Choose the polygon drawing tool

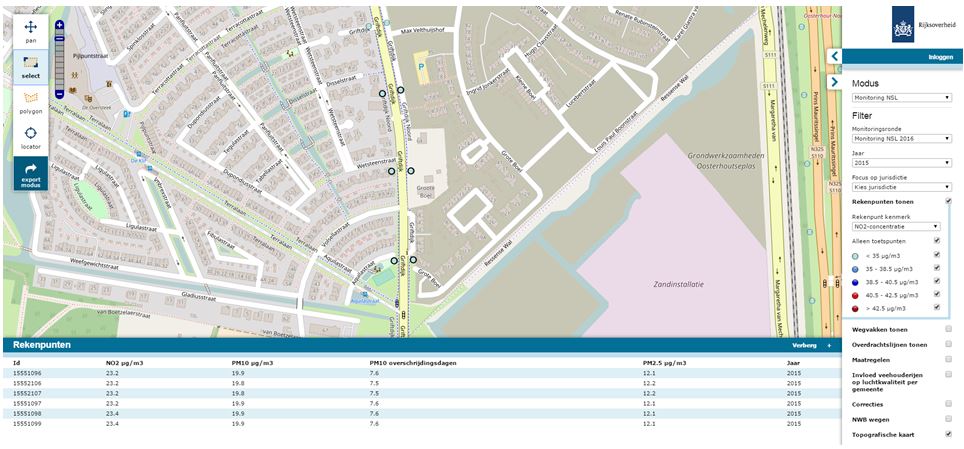(x=30, y=101)
